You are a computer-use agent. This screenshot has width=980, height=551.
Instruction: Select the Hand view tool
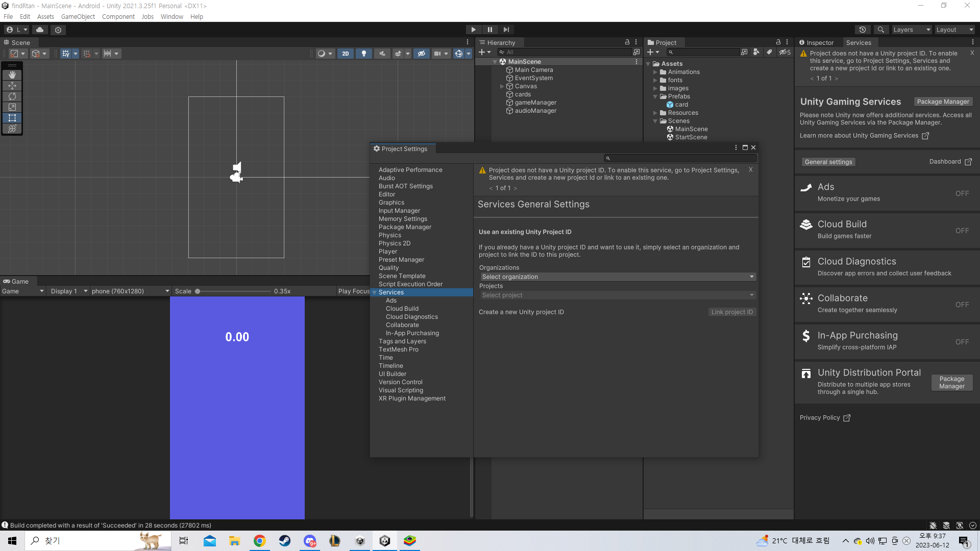click(x=12, y=75)
